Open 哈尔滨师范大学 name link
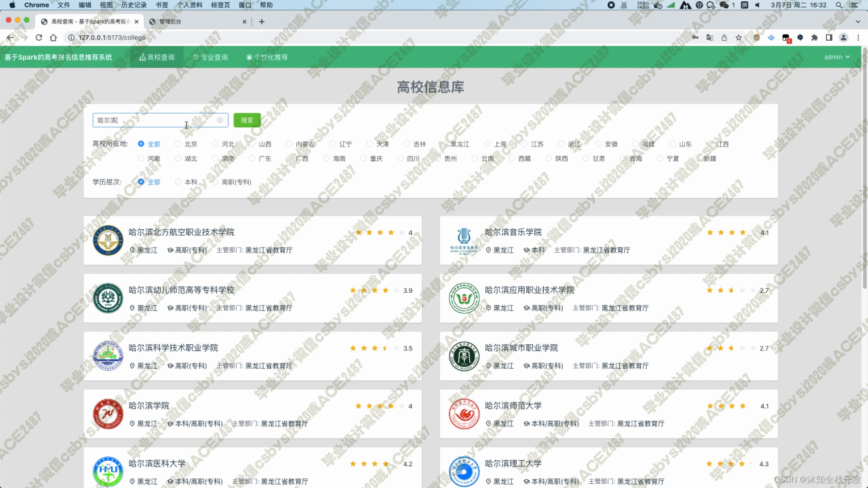 pyautogui.click(x=513, y=405)
